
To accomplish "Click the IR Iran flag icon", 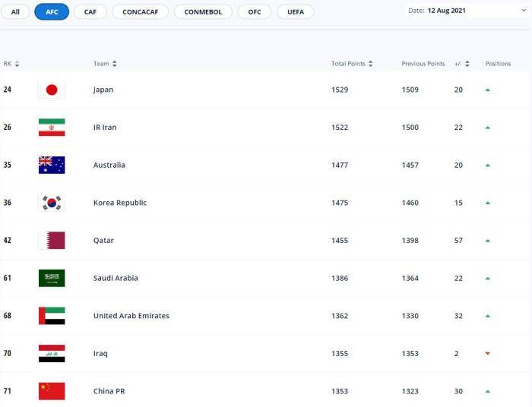I will 52,128.
